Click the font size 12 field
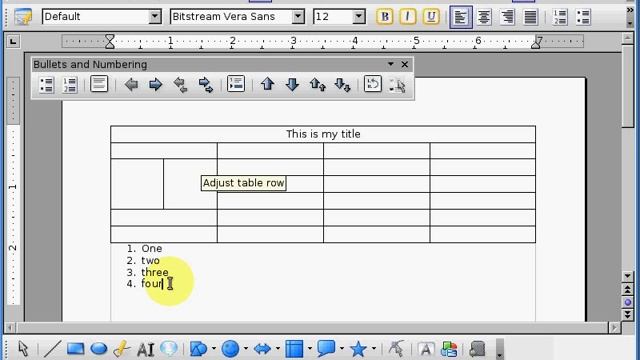 (333, 17)
